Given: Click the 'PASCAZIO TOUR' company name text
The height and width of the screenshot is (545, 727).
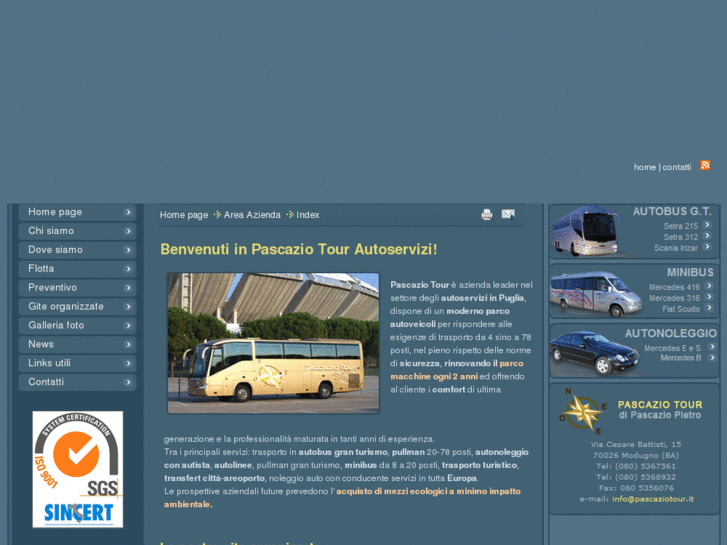Looking at the screenshot, I should pos(660,404).
